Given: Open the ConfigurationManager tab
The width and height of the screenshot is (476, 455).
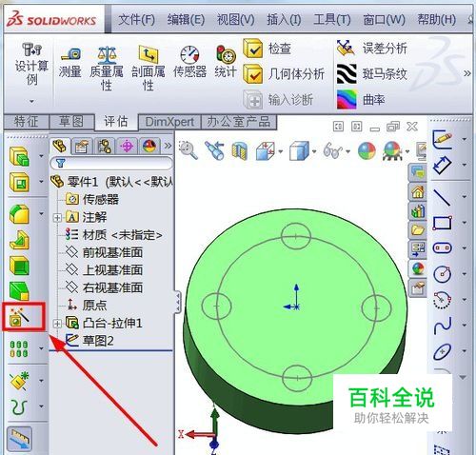Looking at the screenshot, I should click(104, 147).
